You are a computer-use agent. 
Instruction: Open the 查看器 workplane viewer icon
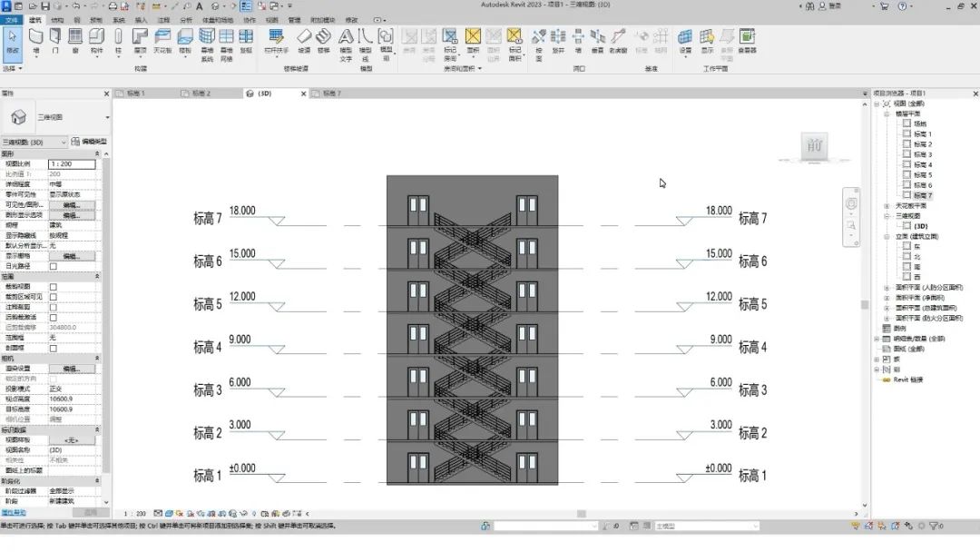pos(747,41)
